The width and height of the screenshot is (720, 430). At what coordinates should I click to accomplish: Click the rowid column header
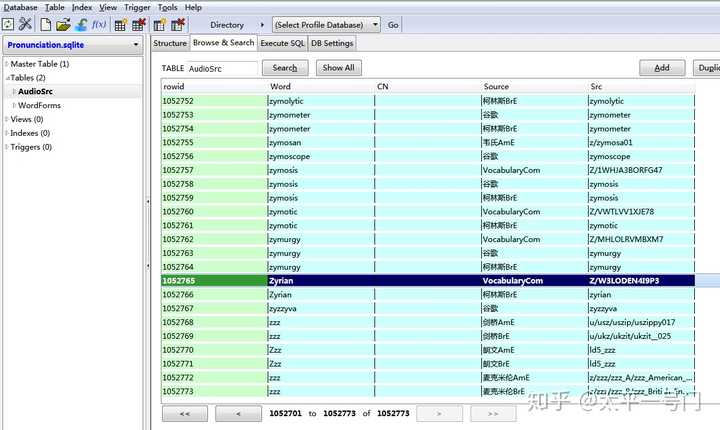point(214,86)
